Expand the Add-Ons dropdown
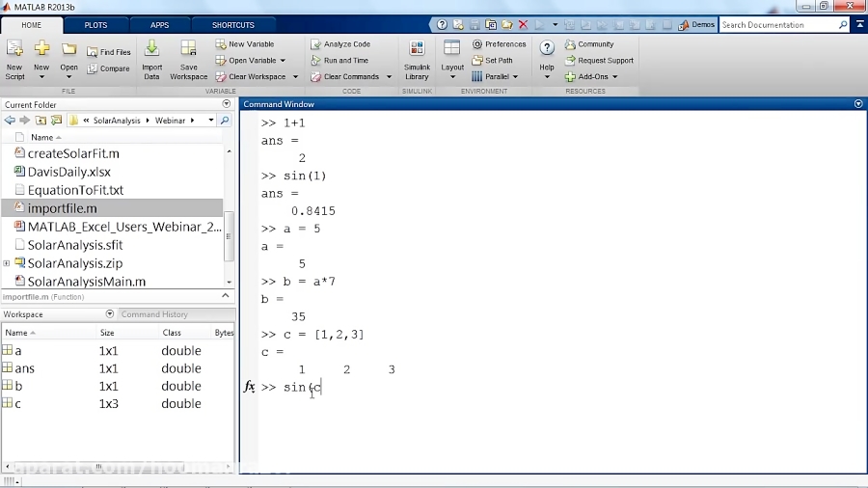The image size is (868, 488). click(614, 77)
